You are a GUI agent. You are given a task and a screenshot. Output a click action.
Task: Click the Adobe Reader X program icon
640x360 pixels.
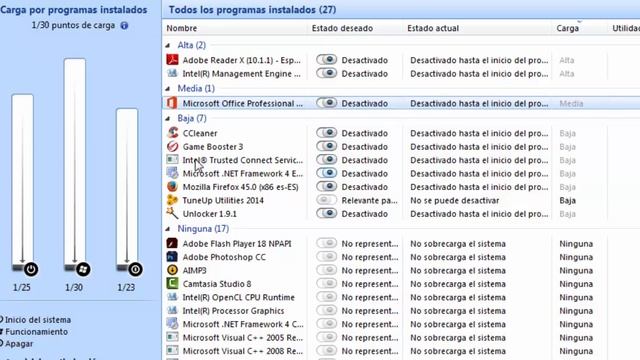coord(172,60)
